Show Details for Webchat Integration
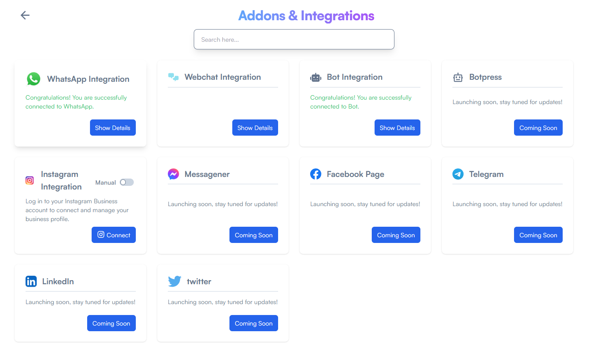The width and height of the screenshot is (602, 364). pyautogui.click(x=255, y=128)
